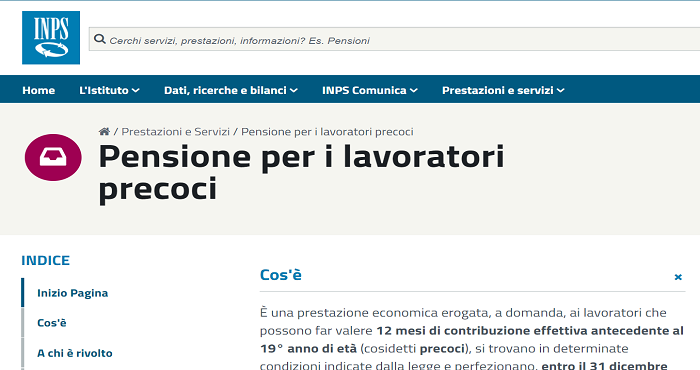The width and height of the screenshot is (700, 370).
Task: Go to A chi è rivolto section
Action: 75,353
